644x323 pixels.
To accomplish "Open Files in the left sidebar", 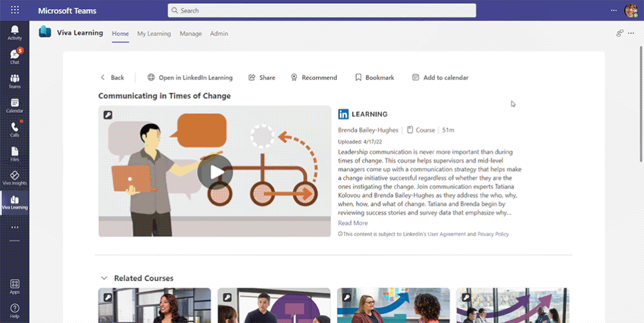I will 15,154.
